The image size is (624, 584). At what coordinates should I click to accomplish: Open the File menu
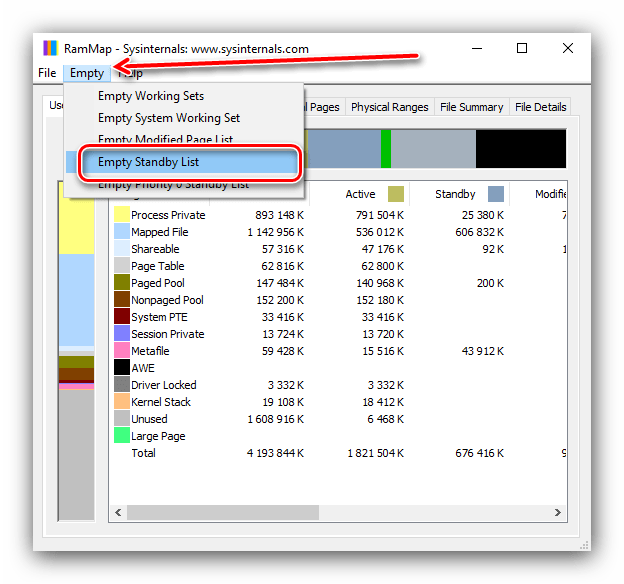47,73
